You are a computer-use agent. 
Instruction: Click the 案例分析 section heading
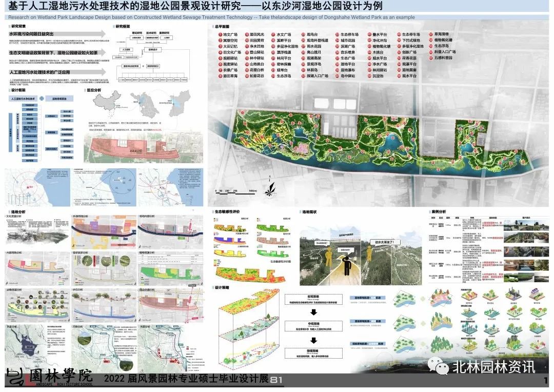pyautogui.click(x=439, y=211)
